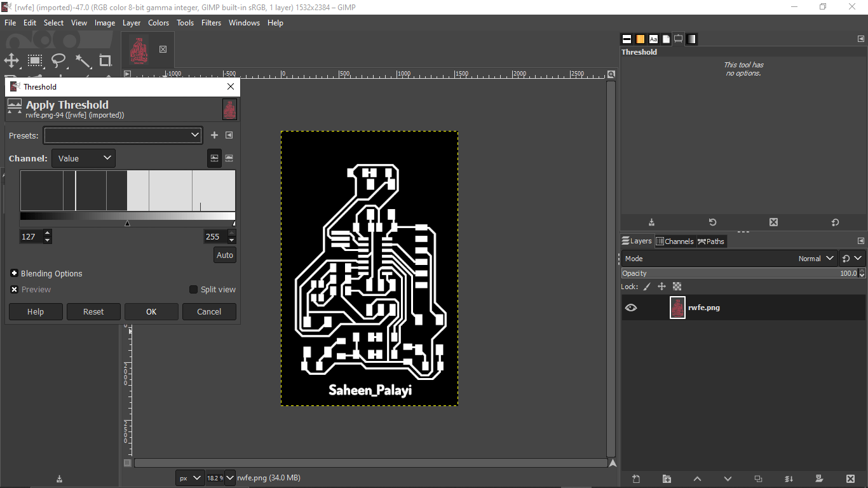Create a new layer group icon
This screenshot has width=868, height=488.
(667, 478)
